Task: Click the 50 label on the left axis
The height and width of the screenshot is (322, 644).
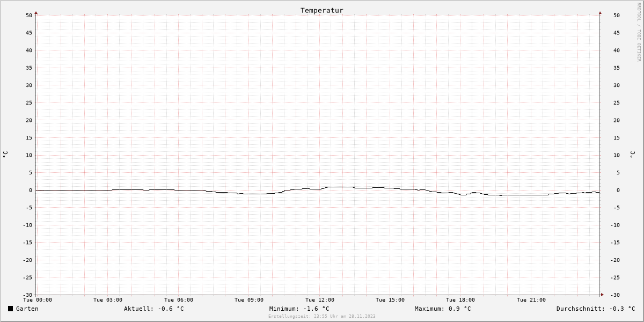Action: click(29, 16)
